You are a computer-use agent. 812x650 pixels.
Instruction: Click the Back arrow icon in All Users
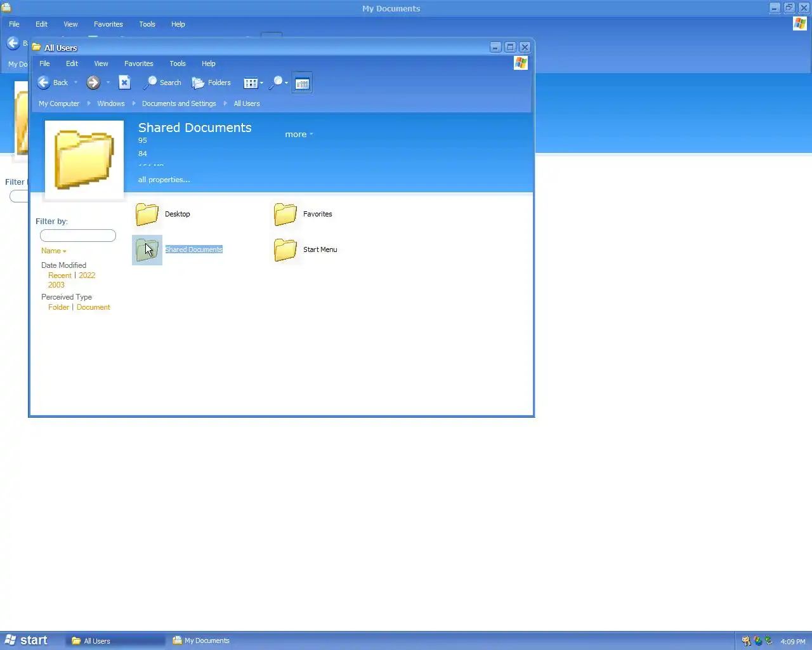tap(44, 83)
